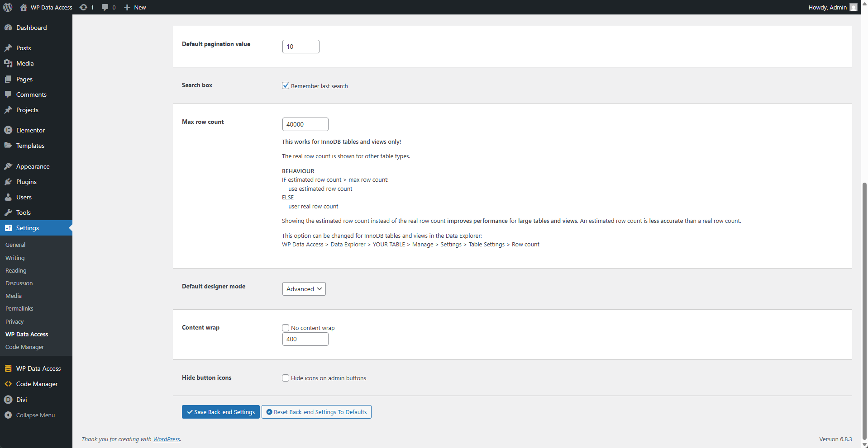
Task: Click Save Back-end Settings
Action: tap(220, 412)
